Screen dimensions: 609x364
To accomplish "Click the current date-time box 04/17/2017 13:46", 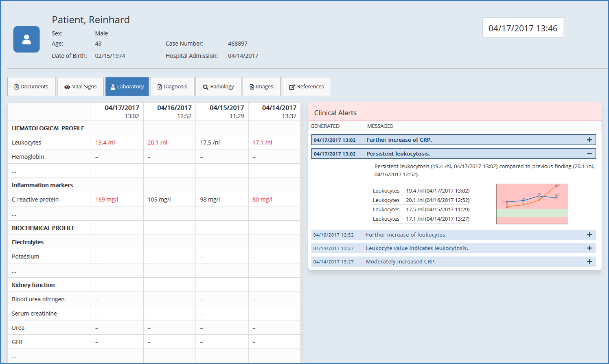I will [x=523, y=28].
